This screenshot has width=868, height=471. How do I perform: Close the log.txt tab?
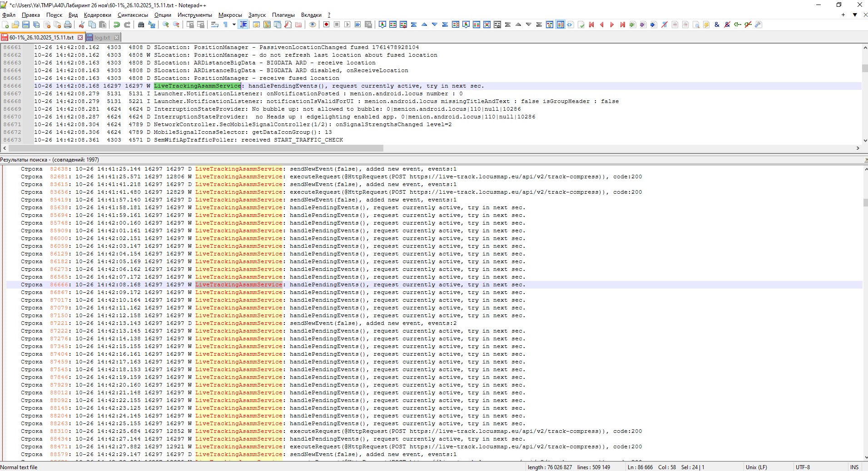(x=117, y=38)
